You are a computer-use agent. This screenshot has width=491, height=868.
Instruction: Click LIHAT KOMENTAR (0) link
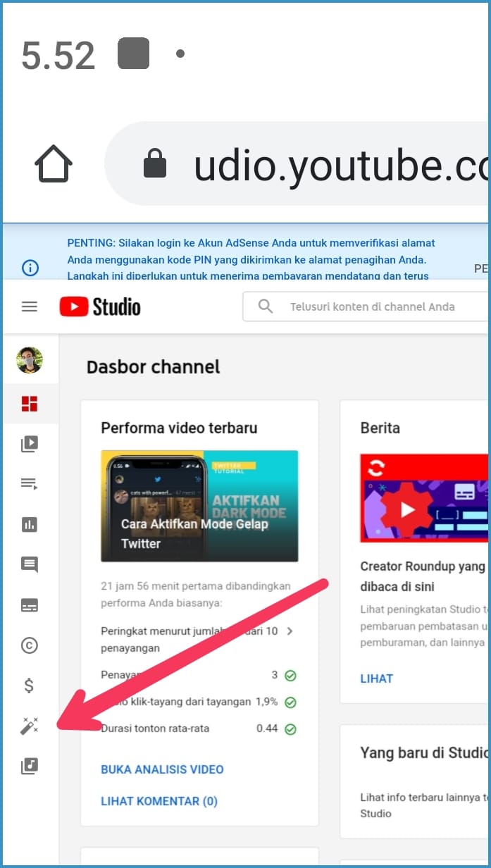pyautogui.click(x=159, y=801)
